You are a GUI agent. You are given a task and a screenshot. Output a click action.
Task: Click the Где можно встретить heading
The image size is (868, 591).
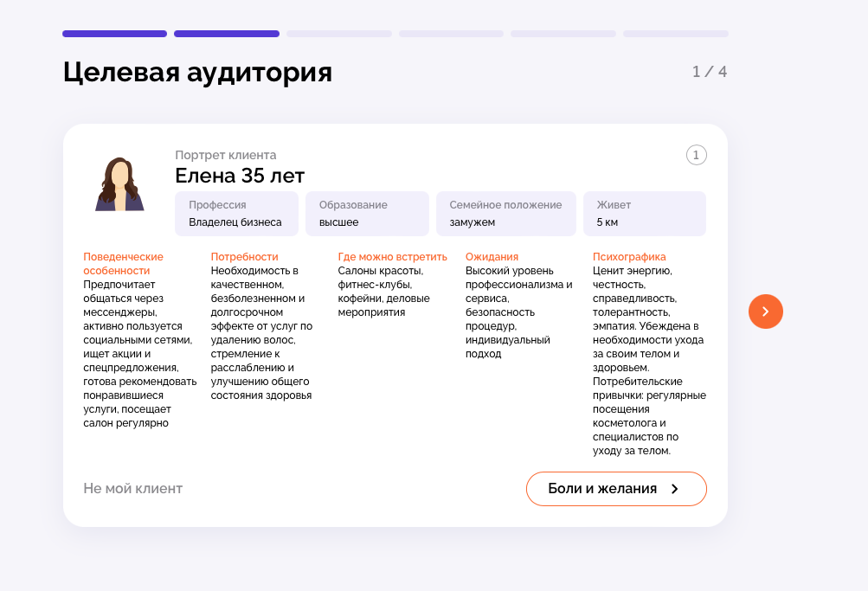(393, 257)
